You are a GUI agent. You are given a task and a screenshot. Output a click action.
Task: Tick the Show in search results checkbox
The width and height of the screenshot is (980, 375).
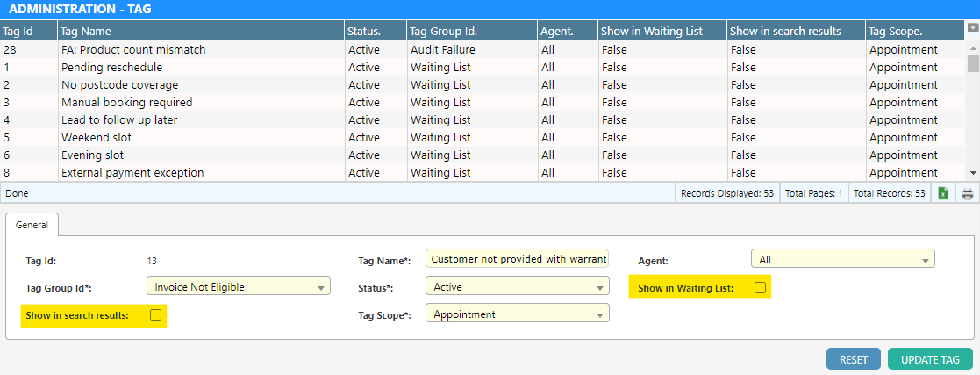155,315
